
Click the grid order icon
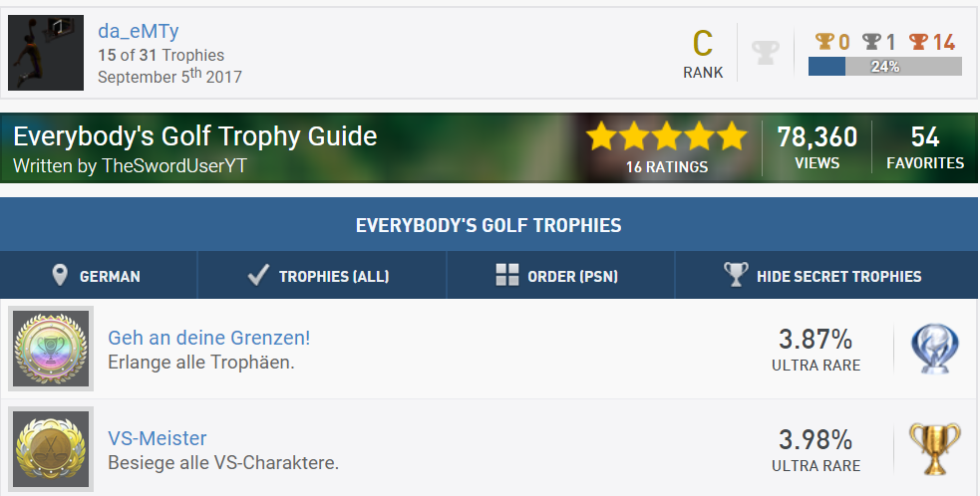point(507,276)
